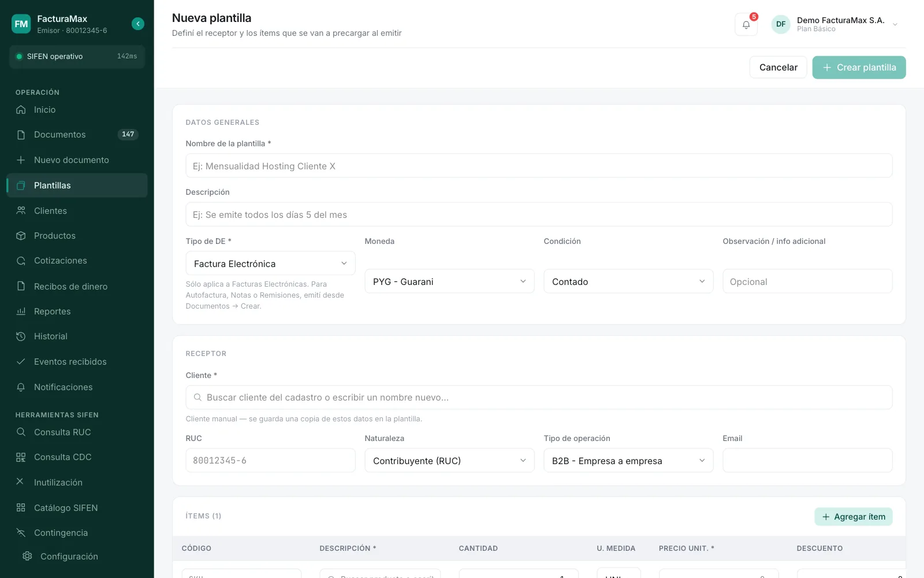Click the Recibos de dinero icon
The height and width of the screenshot is (578, 924).
(x=21, y=287)
